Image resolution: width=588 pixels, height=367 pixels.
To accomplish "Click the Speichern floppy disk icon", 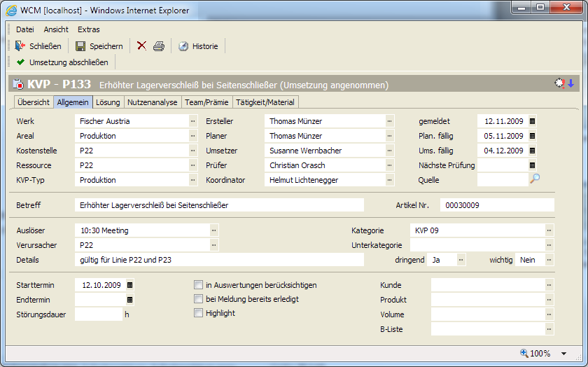I will click(x=80, y=46).
